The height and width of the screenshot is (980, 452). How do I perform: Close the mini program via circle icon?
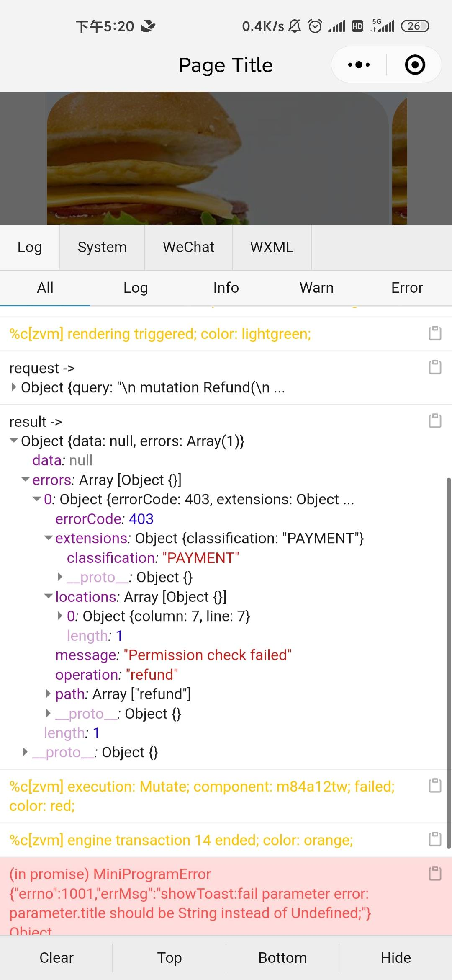(x=415, y=65)
